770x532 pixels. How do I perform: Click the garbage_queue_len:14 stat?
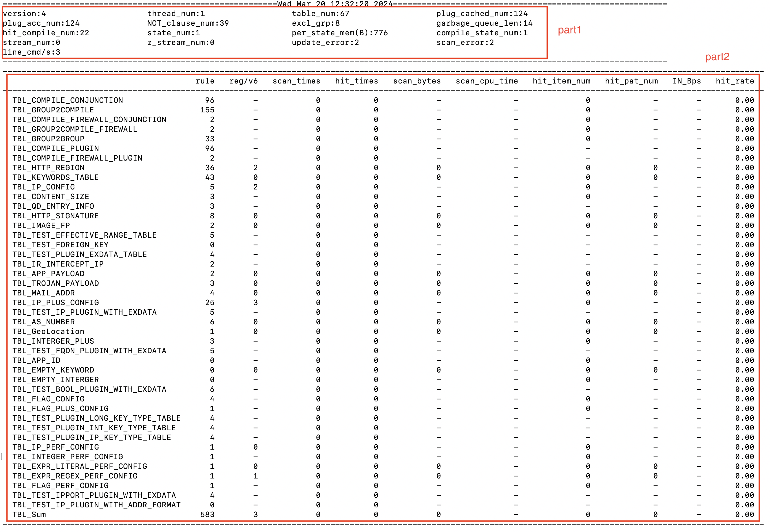tap(484, 23)
